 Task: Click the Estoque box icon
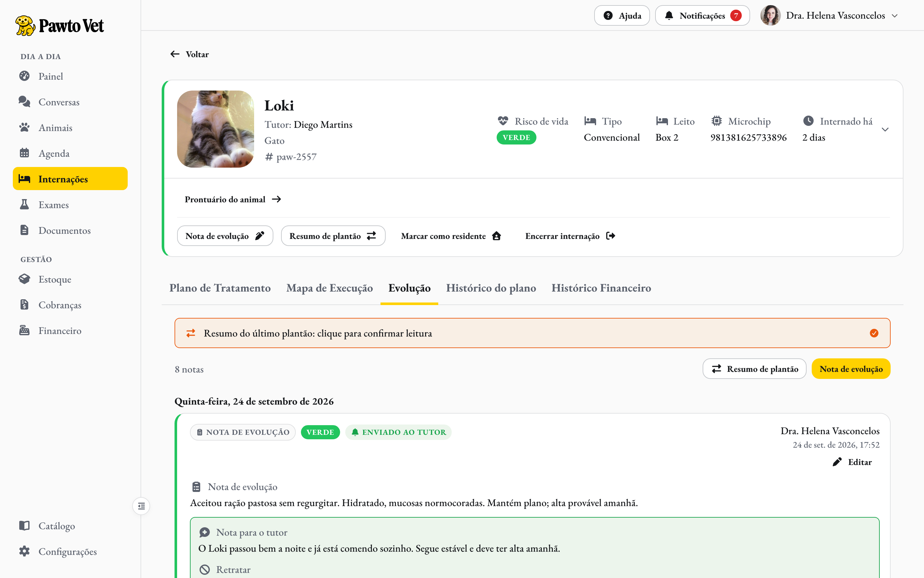click(x=24, y=279)
